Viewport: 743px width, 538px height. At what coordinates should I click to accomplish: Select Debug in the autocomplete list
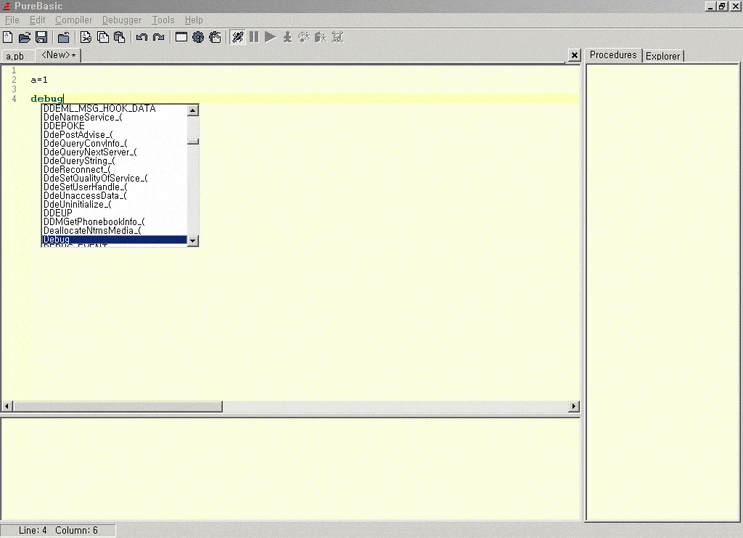click(x=114, y=240)
